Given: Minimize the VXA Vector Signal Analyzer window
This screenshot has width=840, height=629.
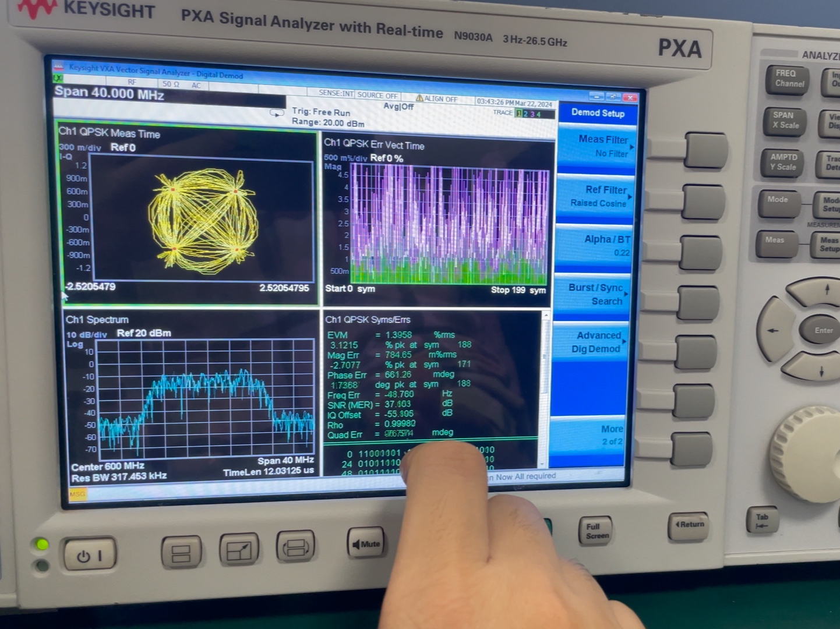Looking at the screenshot, I should 597,96.
